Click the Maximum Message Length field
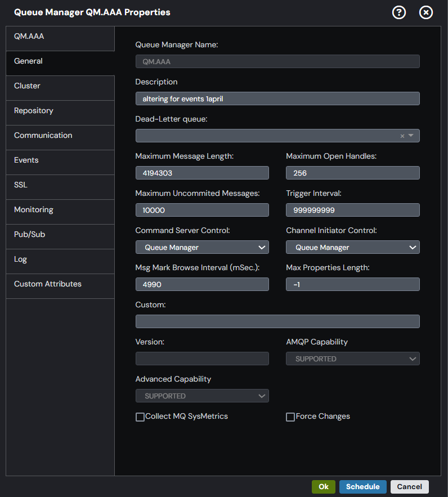This screenshot has height=497, width=448. (x=202, y=173)
